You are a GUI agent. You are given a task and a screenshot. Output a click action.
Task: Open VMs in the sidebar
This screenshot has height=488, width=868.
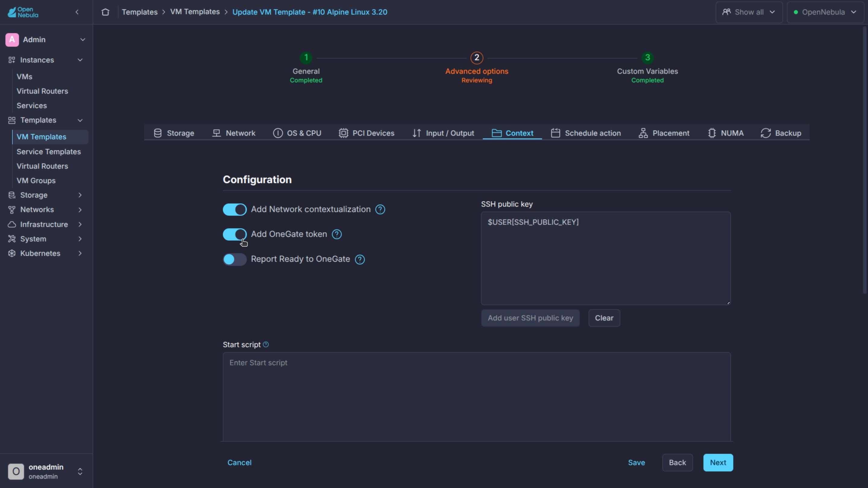24,77
